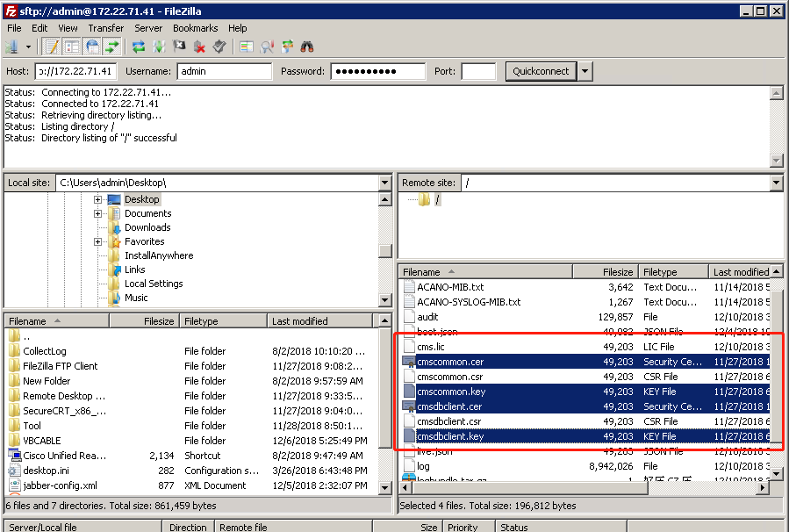Select the CollectLog folder icon
Image resolution: width=789 pixels, height=532 pixels.
[15, 351]
